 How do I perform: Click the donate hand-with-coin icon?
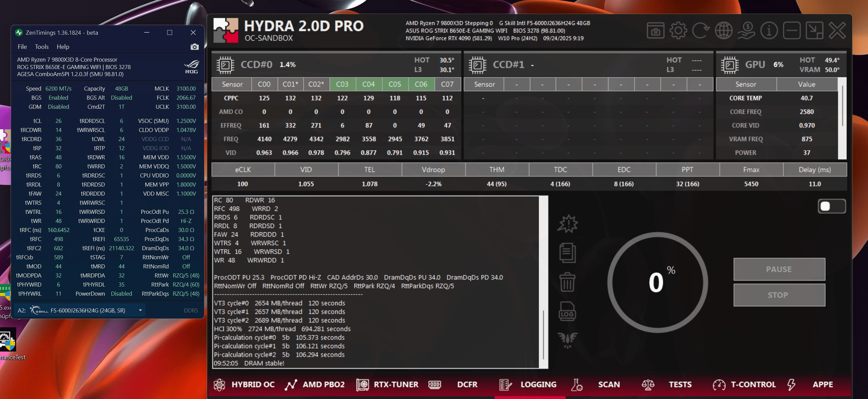[x=746, y=31]
